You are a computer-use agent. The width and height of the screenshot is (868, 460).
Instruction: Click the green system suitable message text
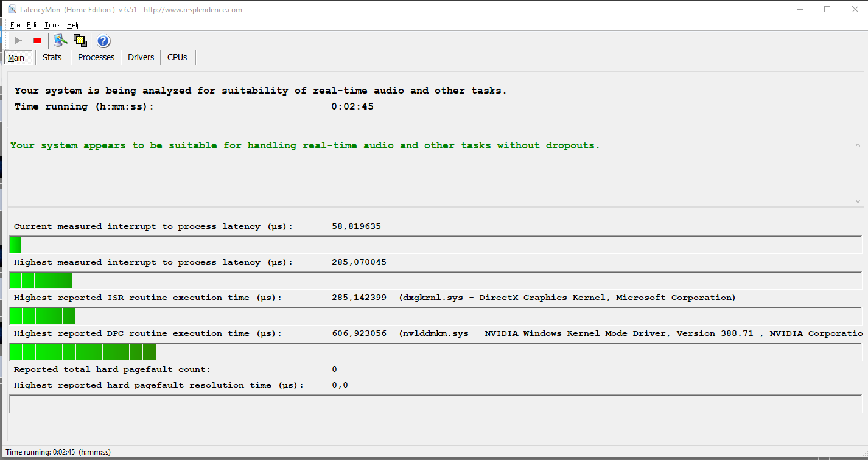305,145
